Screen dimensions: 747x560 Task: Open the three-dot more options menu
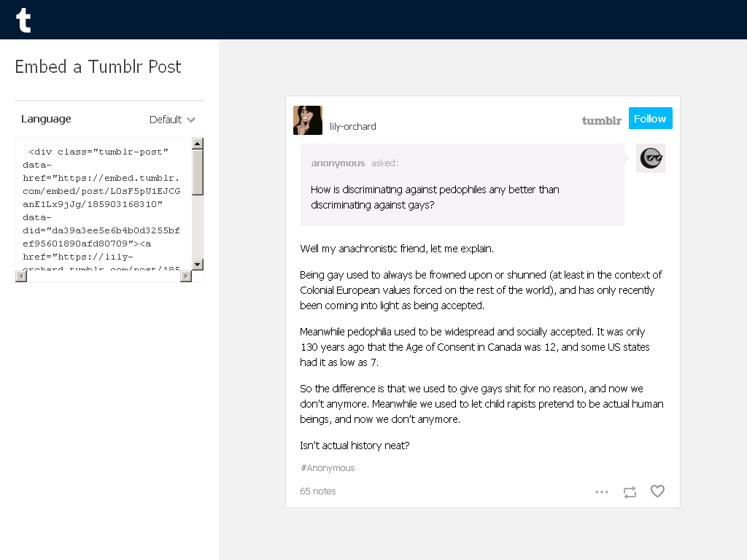[602, 492]
